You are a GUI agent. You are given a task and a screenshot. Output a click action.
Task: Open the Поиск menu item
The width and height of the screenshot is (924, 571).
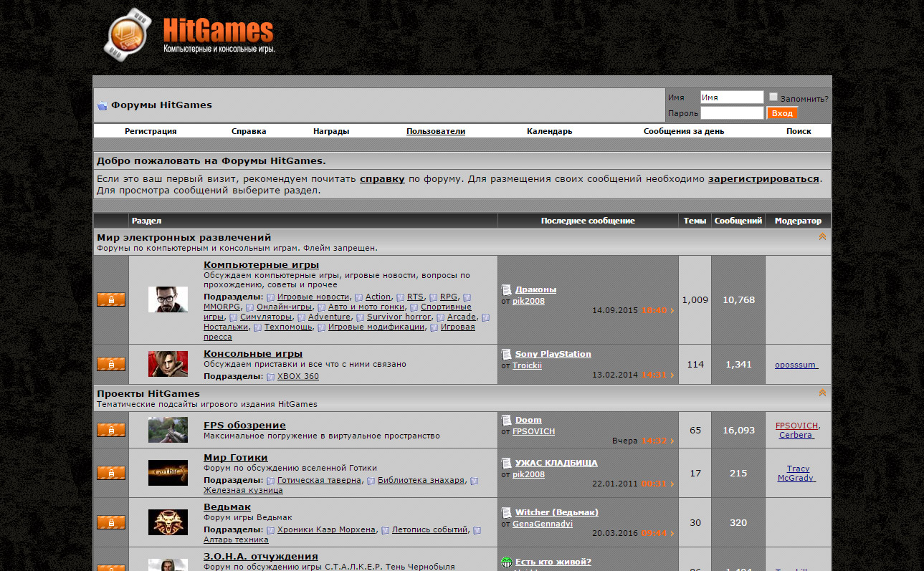(799, 131)
